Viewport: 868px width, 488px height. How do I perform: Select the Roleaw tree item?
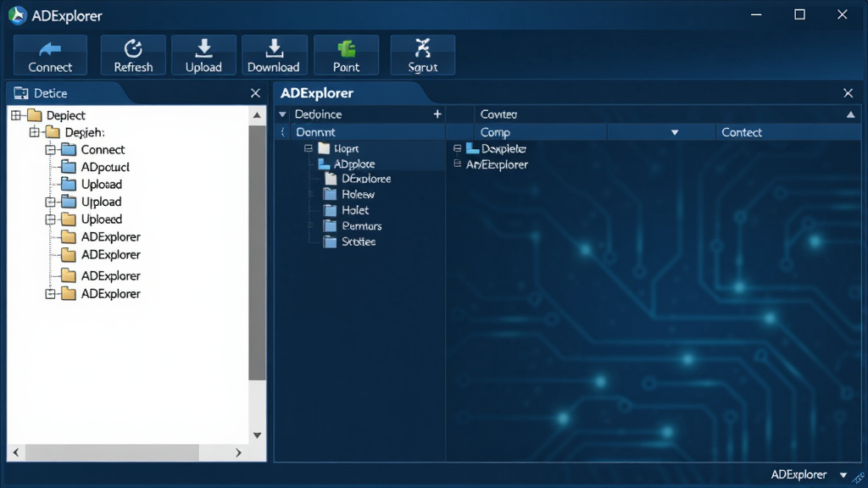click(x=359, y=194)
